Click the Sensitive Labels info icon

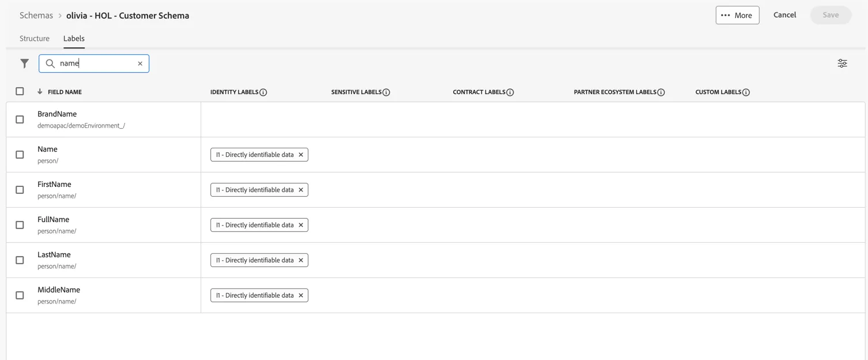[386, 92]
